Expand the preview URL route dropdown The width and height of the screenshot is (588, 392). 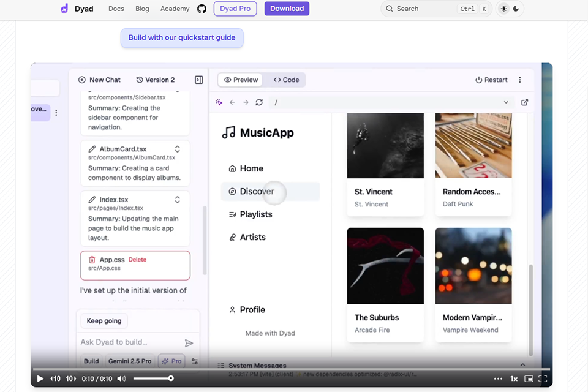pyautogui.click(x=506, y=102)
